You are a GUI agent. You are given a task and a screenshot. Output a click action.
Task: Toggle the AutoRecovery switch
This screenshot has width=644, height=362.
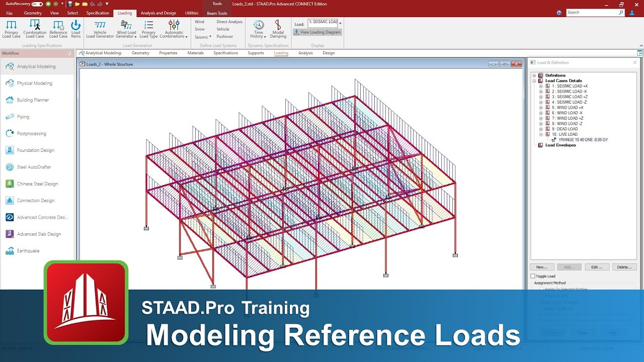coord(37,4)
